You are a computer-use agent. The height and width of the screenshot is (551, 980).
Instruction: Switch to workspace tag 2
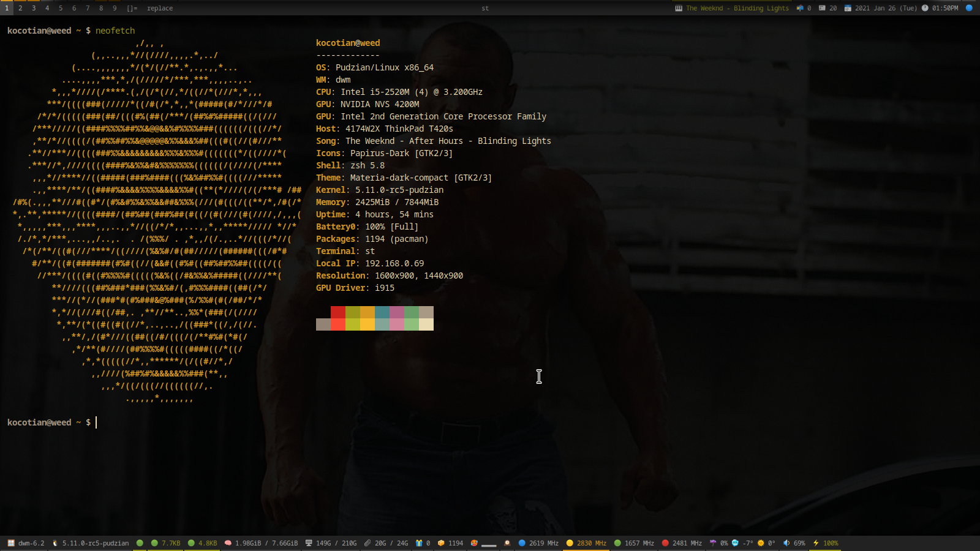(x=20, y=8)
